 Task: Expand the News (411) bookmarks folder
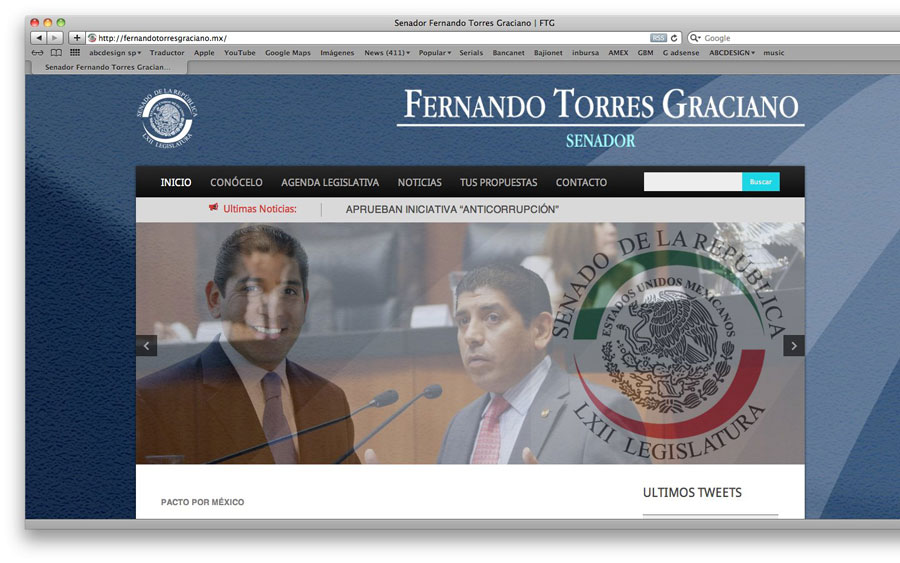(x=387, y=53)
